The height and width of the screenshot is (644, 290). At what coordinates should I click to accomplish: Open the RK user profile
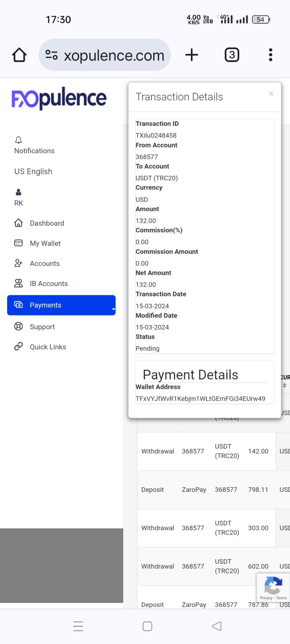[18, 203]
